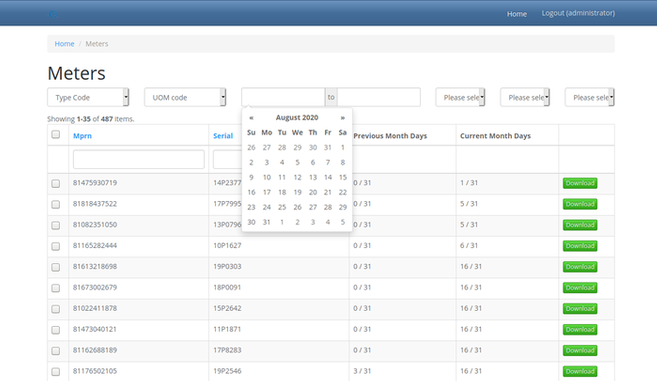Check the row for Mprn 81176502105
The image size is (657, 381).
pos(56,372)
